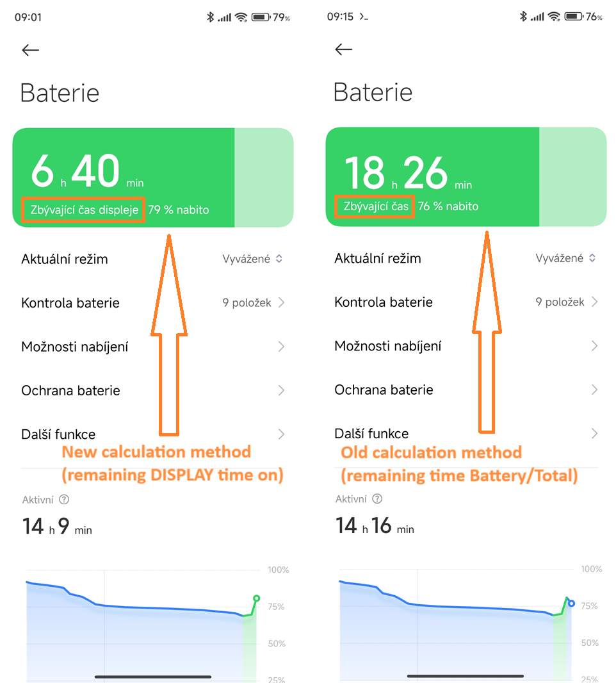Tap Zbývající čas displeje label
The image size is (616, 683).
(84, 210)
